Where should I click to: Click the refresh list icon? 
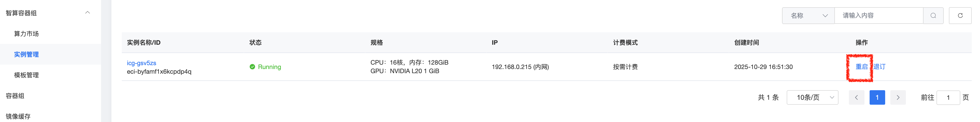tap(960, 16)
